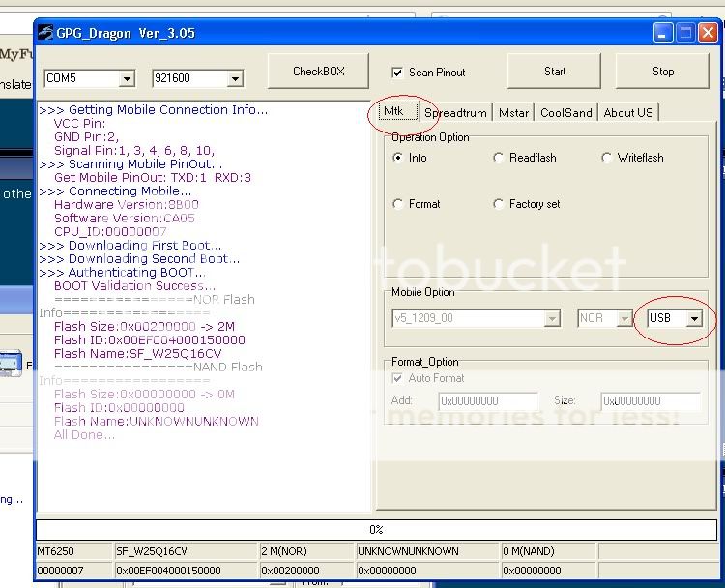The height and width of the screenshot is (588, 725).
Task: Click log line 'BOOT Validation Success...'
Action: [x=134, y=286]
